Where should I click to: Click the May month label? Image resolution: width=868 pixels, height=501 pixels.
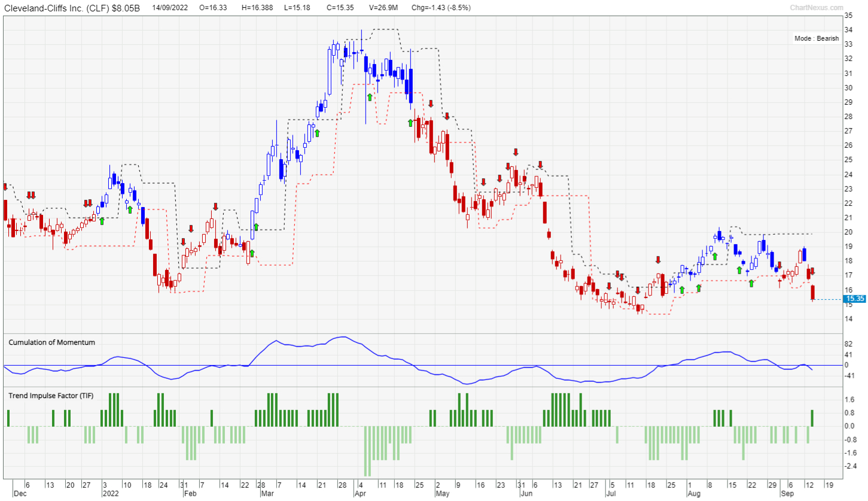pyautogui.click(x=441, y=494)
